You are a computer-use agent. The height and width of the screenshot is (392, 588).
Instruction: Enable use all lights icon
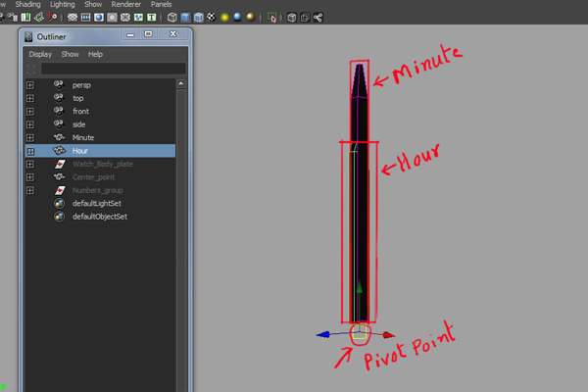pos(224,18)
